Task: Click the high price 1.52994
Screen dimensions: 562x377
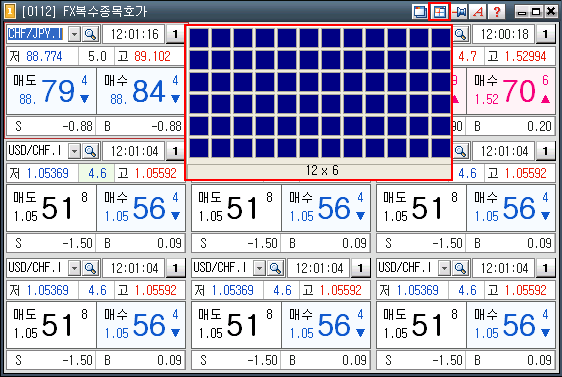Action: (x=525, y=56)
